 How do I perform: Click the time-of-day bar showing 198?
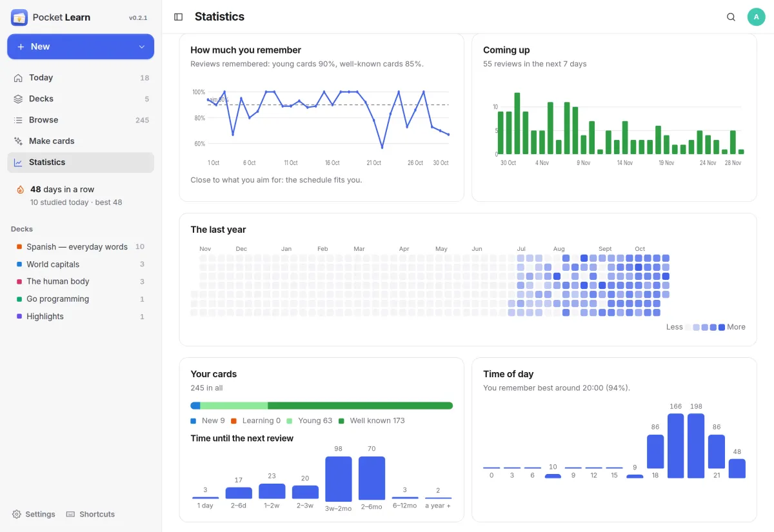tap(696, 446)
